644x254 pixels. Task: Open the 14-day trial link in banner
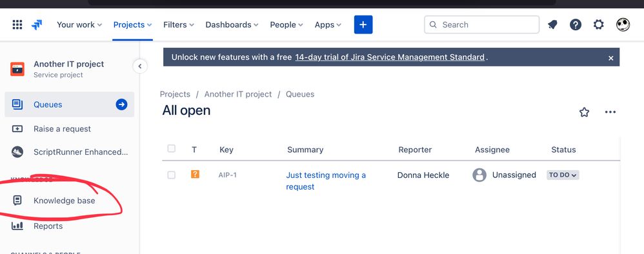390,57
